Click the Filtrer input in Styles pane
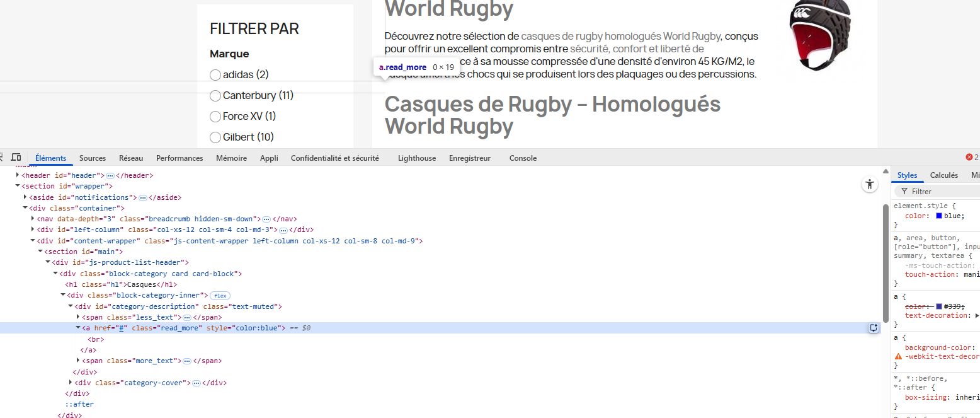 point(937,191)
